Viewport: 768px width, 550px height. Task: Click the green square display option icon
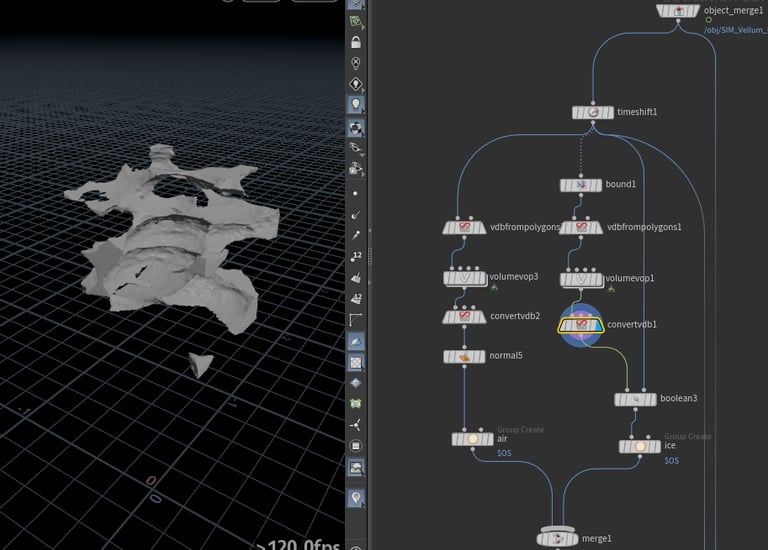(356, 404)
